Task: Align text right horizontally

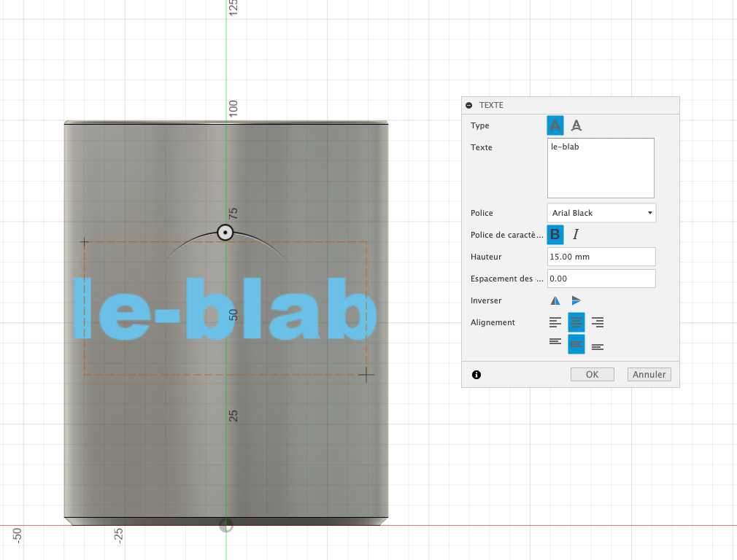Action: coord(598,322)
